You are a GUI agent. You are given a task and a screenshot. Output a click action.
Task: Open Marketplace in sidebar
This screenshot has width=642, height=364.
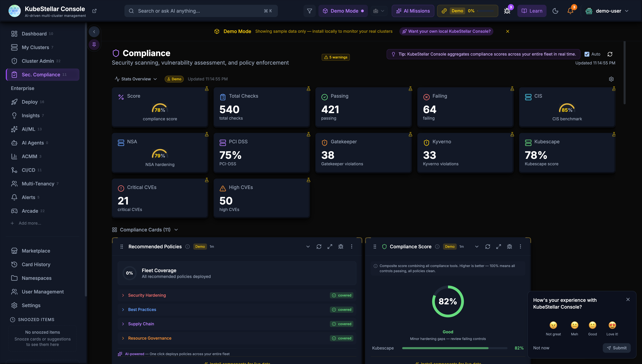click(42, 251)
